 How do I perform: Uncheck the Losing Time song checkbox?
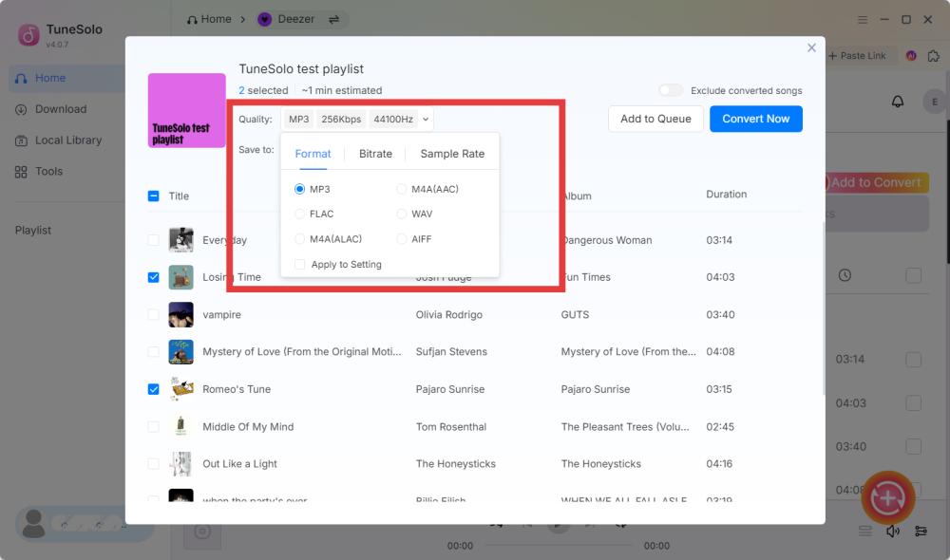[153, 277]
